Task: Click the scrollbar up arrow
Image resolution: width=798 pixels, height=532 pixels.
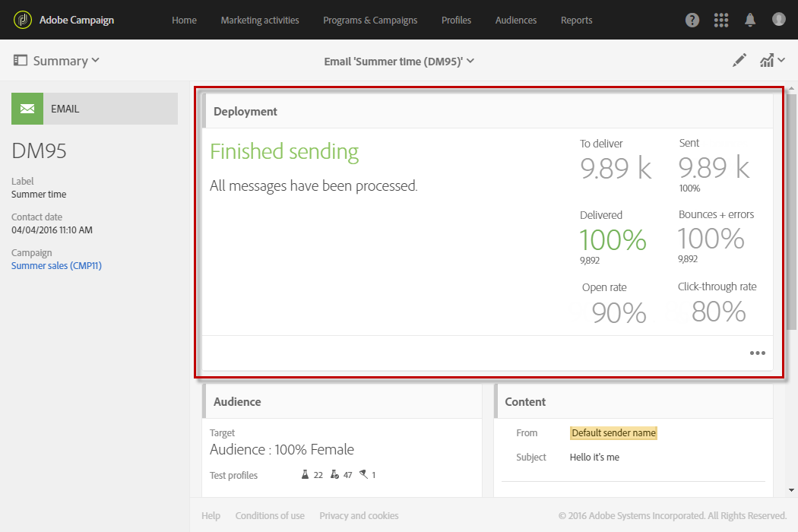Action: click(x=791, y=89)
